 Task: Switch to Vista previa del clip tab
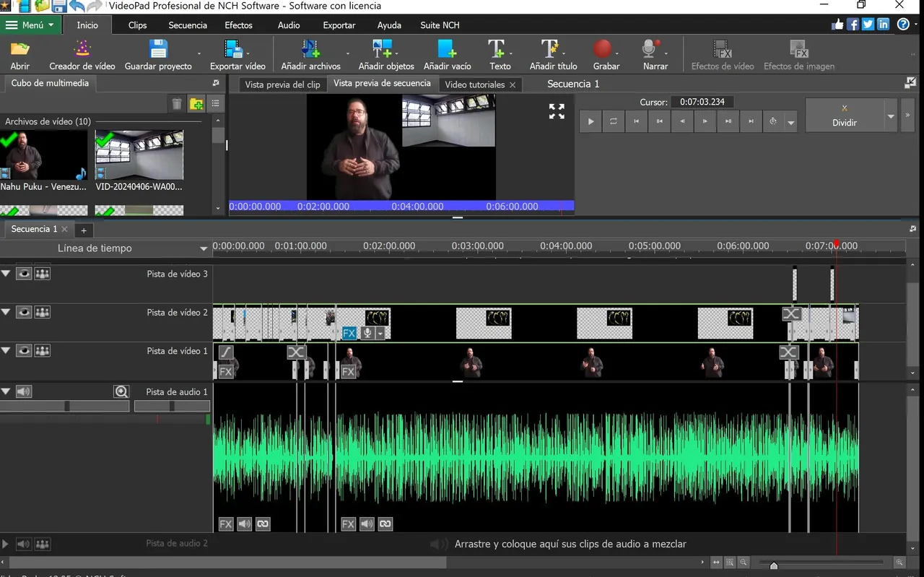282,84
